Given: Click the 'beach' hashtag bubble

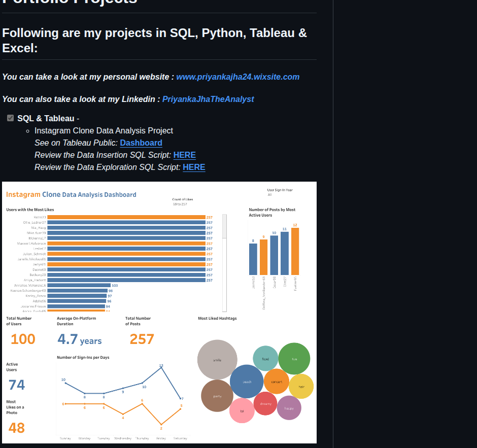Looking at the screenshot, I should click(247, 382).
